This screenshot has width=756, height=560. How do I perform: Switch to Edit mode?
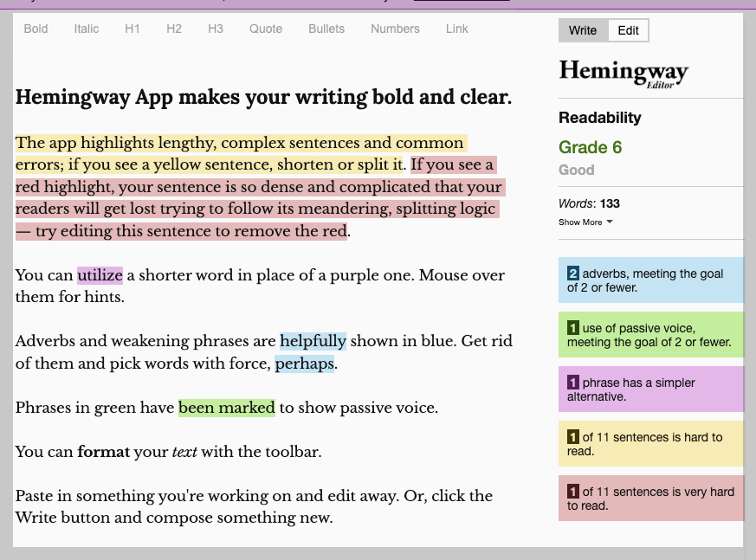628,30
